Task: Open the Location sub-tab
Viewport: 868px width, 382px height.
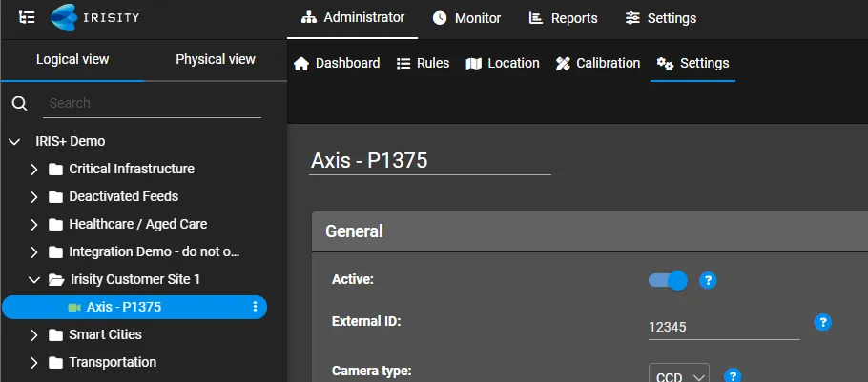Action: [502, 64]
